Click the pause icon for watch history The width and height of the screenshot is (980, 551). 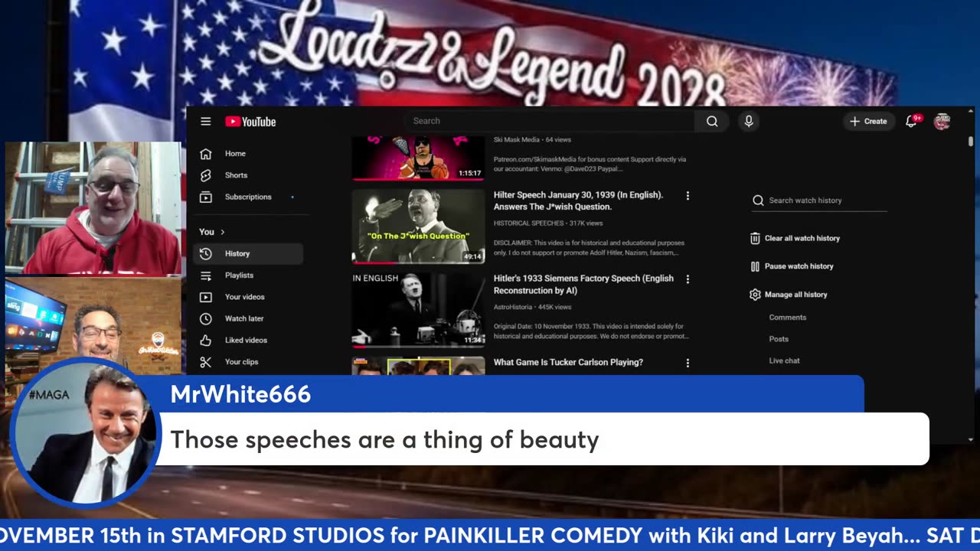(755, 266)
